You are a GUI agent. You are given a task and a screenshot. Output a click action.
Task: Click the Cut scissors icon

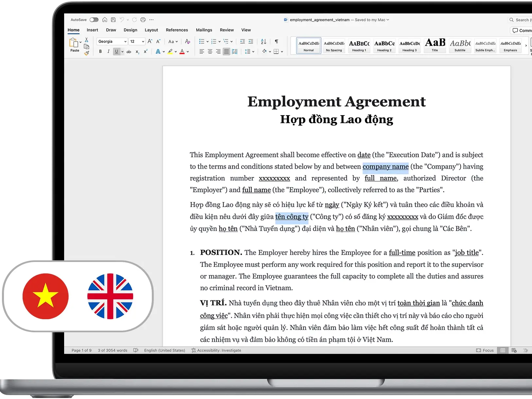(86, 40)
